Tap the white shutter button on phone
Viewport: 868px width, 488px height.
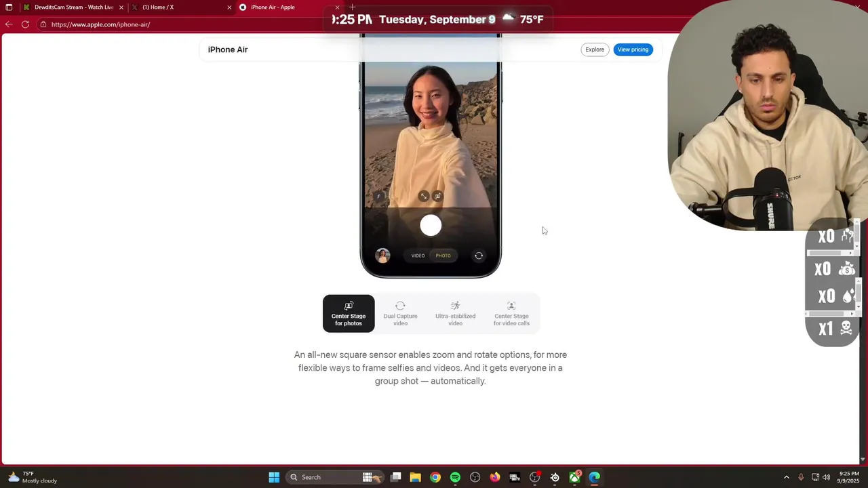click(x=431, y=226)
